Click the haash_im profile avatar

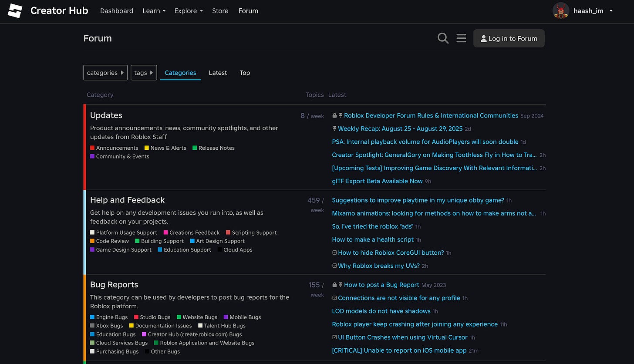[561, 11]
